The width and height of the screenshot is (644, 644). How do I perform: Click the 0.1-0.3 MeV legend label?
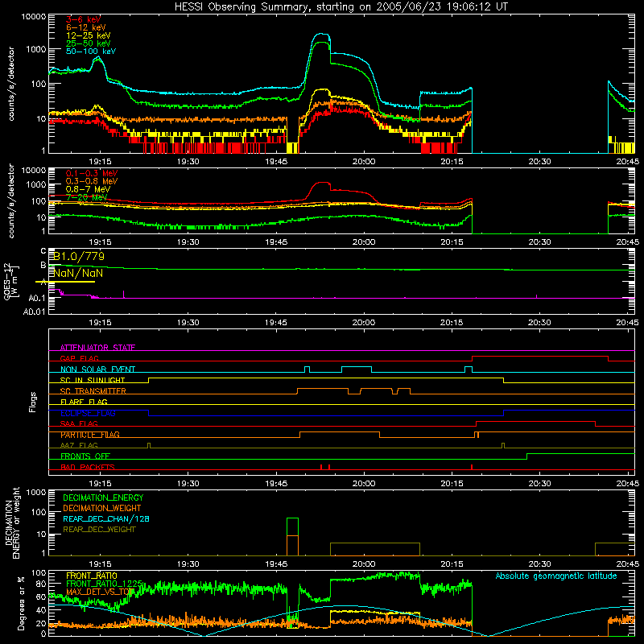coord(92,173)
